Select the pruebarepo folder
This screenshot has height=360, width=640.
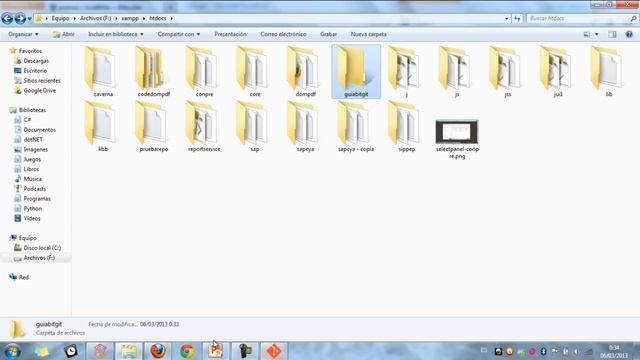tap(153, 127)
